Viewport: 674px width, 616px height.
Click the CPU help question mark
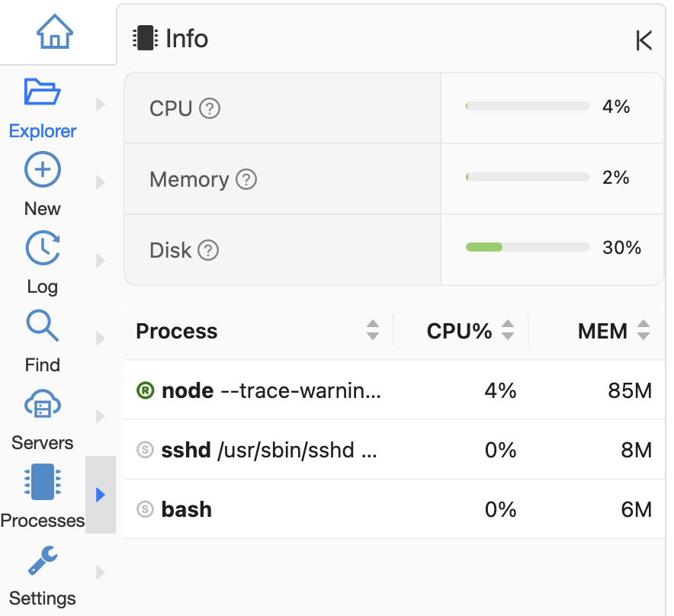pyautogui.click(x=210, y=109)
